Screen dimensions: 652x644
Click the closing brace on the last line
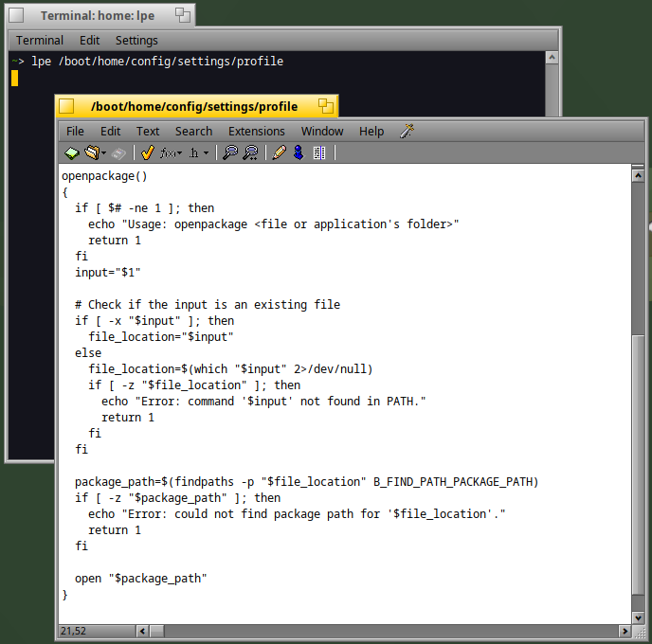point(64,595)
